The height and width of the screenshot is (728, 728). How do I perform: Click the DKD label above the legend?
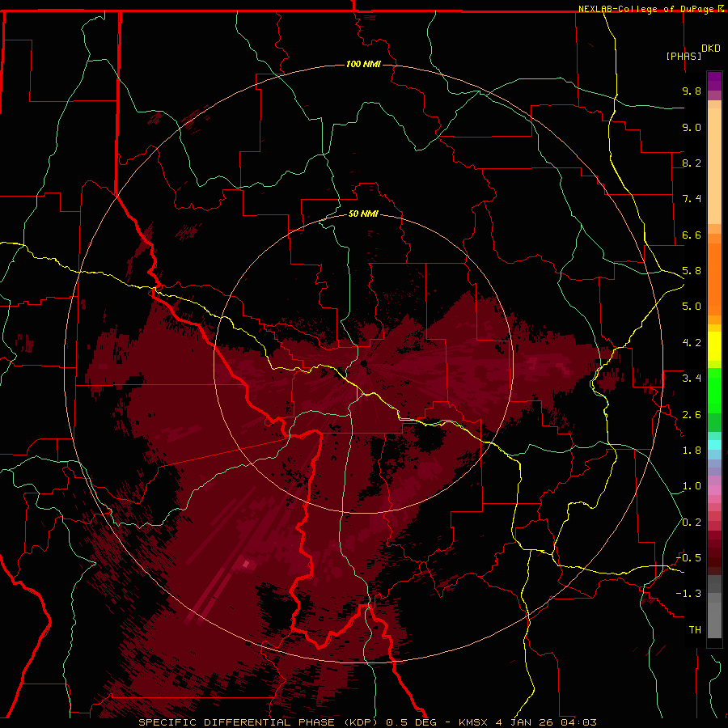pyautogui.click(x=711, y=49)
